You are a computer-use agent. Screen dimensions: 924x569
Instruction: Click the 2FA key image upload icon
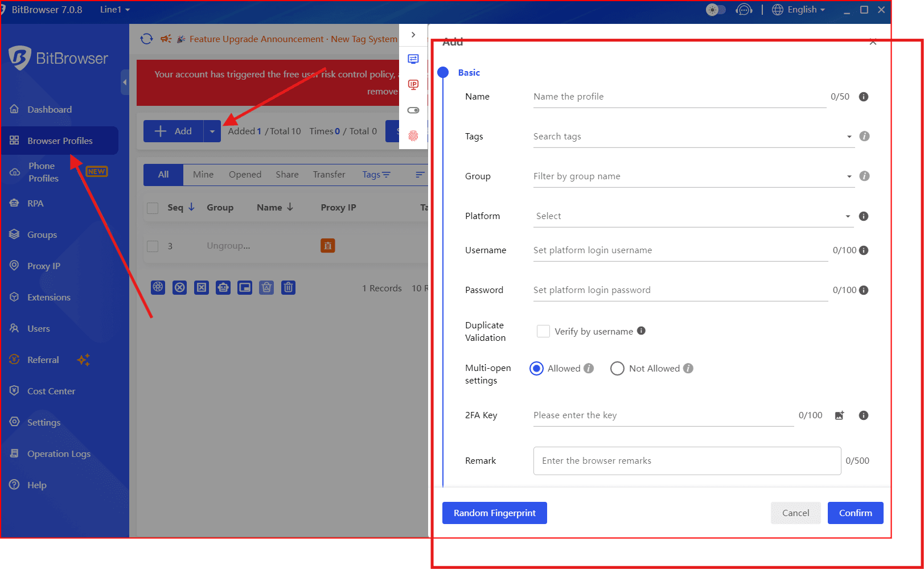pos(839,415)
